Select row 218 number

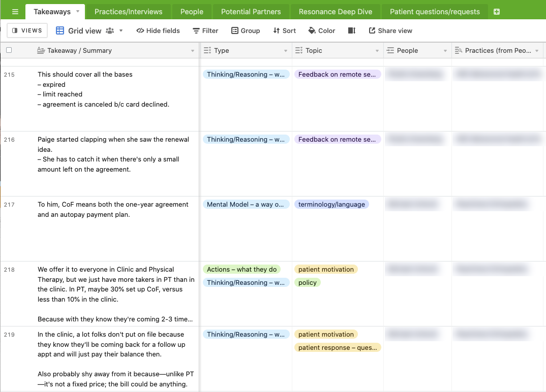click(9, 270)
